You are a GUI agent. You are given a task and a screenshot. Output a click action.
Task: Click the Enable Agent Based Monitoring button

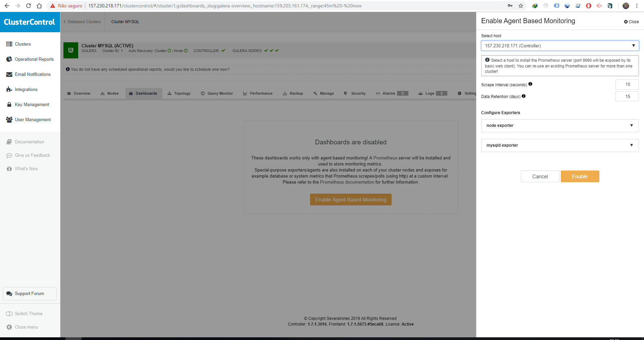350,199
